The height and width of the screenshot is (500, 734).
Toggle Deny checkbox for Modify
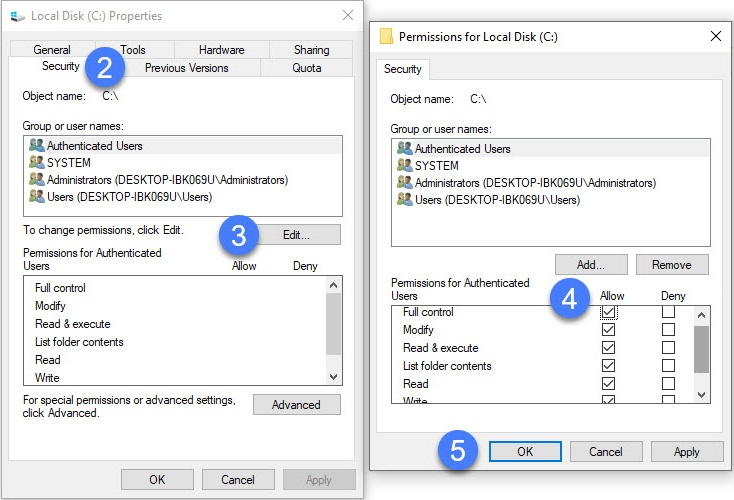pos(668,330)
